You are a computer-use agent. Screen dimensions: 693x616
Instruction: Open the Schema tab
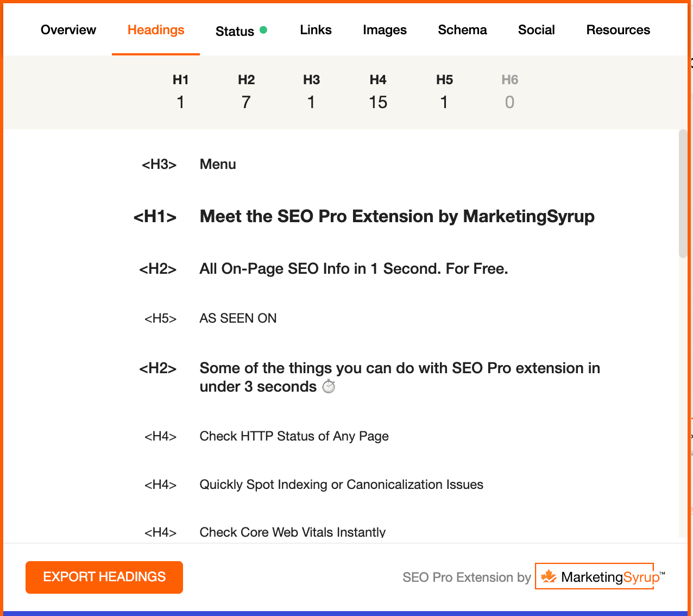tap(462, 30)
